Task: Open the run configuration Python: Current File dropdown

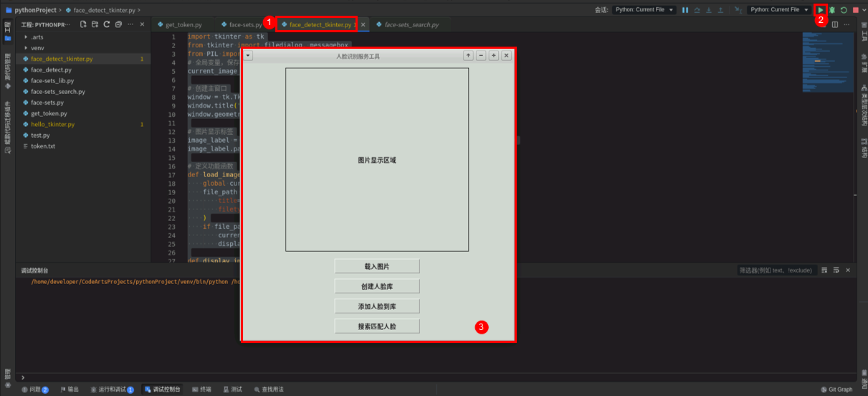Action: click(x=779, y=10)
